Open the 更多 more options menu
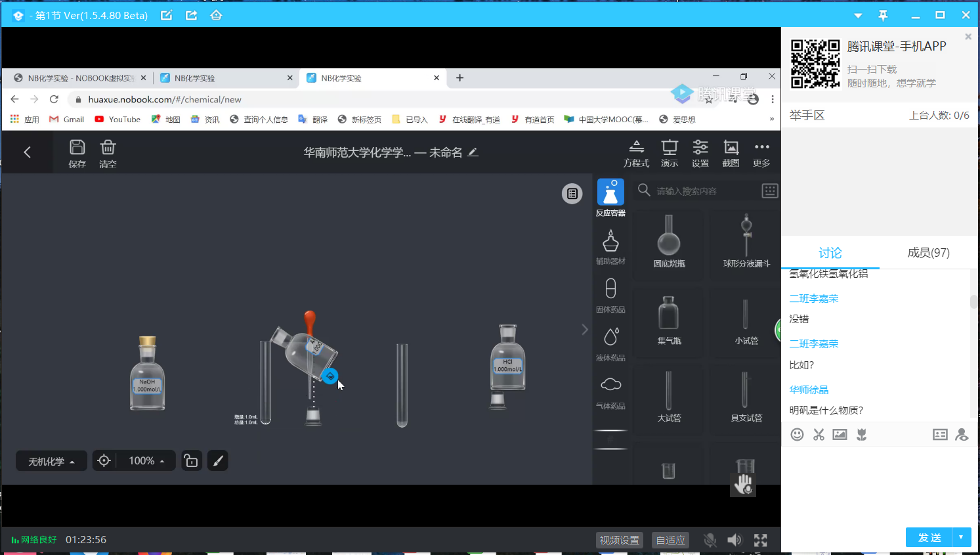980x555 pixels. pos(761,154)
